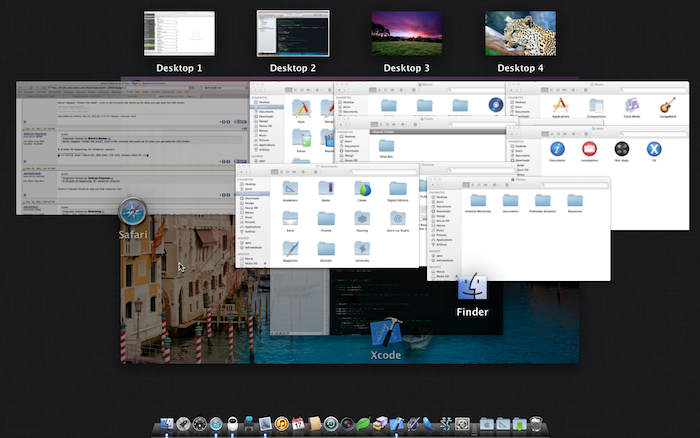Click the Trash icon in the Dock
Image resolution: width=700 pixels, height=438 pixels.
[x=535, y=424]
